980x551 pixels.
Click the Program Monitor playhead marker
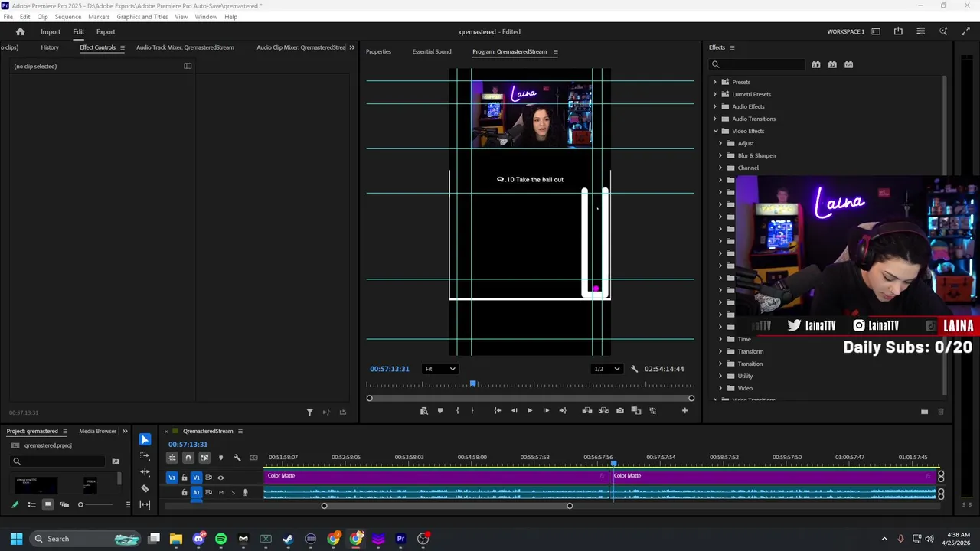473,384
